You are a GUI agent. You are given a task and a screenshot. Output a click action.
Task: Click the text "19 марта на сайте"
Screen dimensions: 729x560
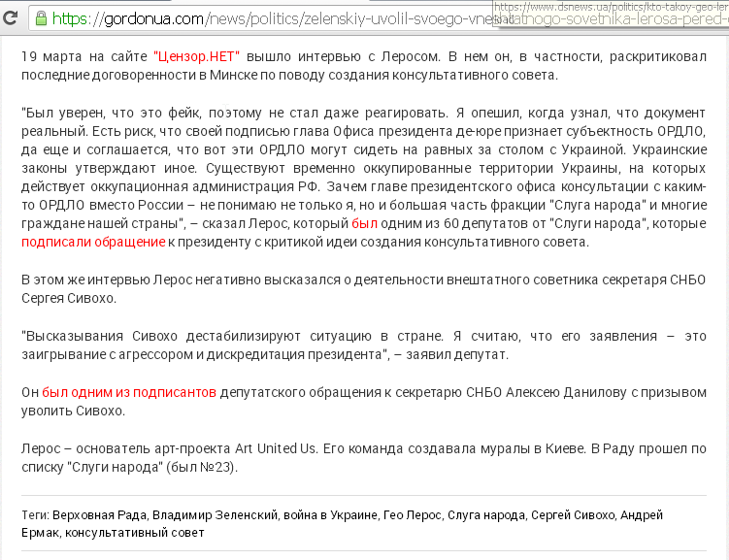[84, 56]
